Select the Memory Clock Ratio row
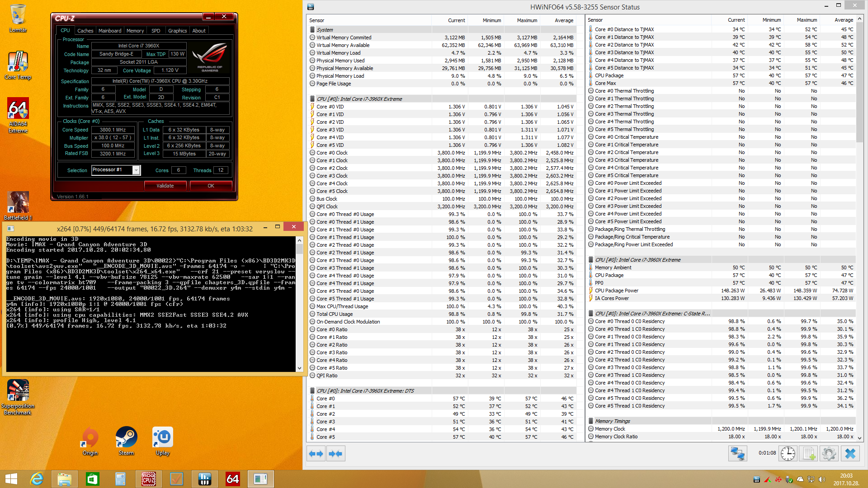The width and height of the screenshot is (868, 488). [721, 436]
